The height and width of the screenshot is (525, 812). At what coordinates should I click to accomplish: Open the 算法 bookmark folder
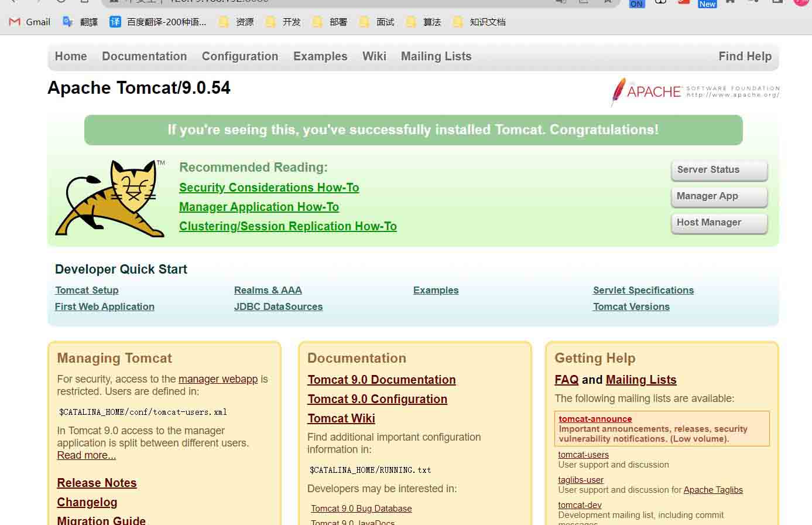pos(423,22)
